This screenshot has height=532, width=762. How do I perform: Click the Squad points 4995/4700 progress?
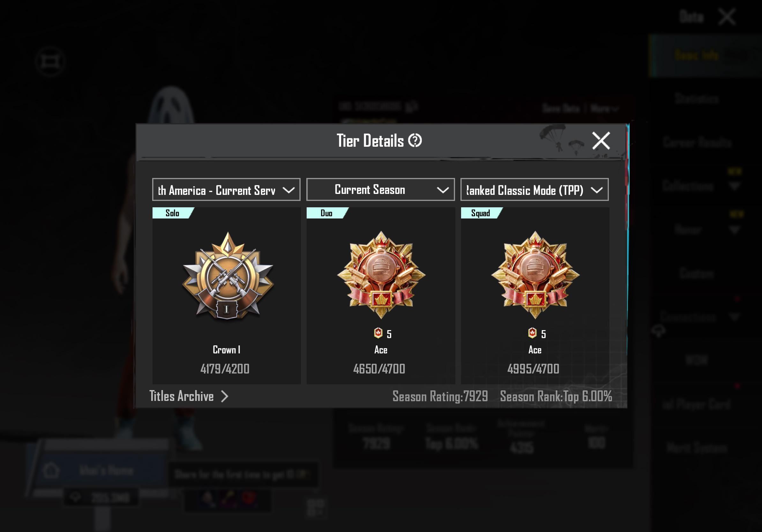pos(533,369)
